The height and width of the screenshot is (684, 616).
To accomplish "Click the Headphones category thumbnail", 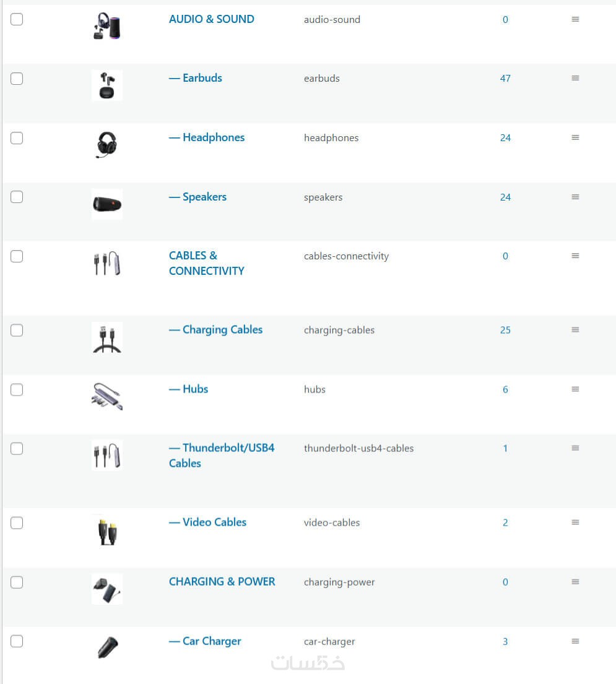I will [107, 144].
